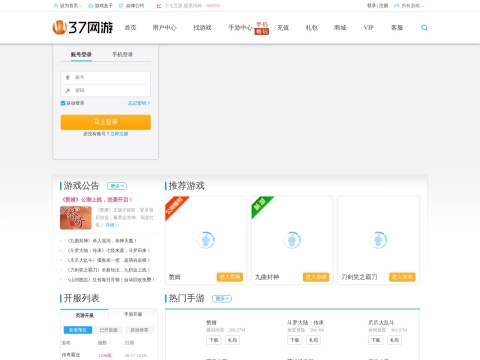480x360 pixels.
Task: Click 进入游戏 on 刀剑笑之霸刀 card
Action: pos(402,277)
